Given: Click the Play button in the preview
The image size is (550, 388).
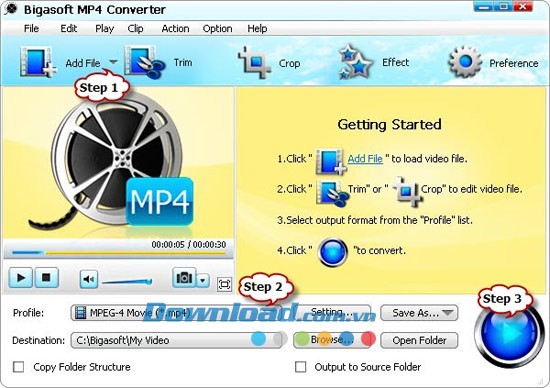Looking at the screenshot, I should (x=21, y=277).
